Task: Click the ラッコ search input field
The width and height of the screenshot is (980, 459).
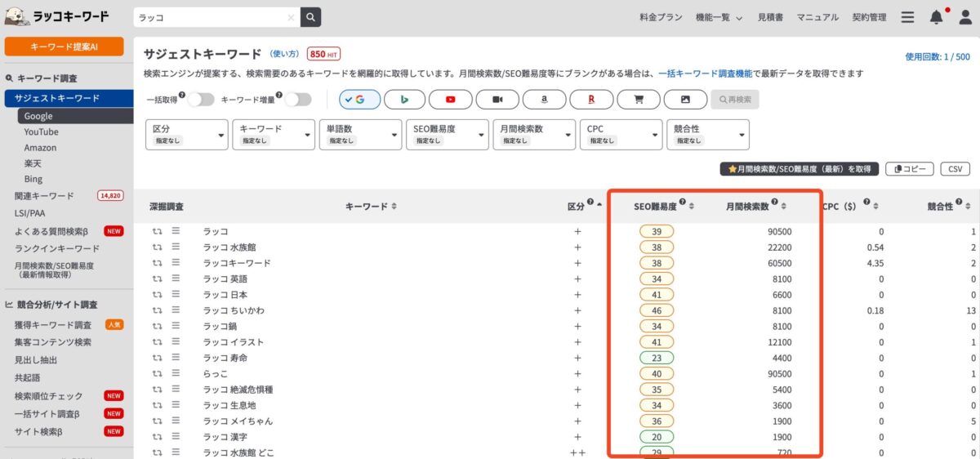Action: (x=211, y=17)
